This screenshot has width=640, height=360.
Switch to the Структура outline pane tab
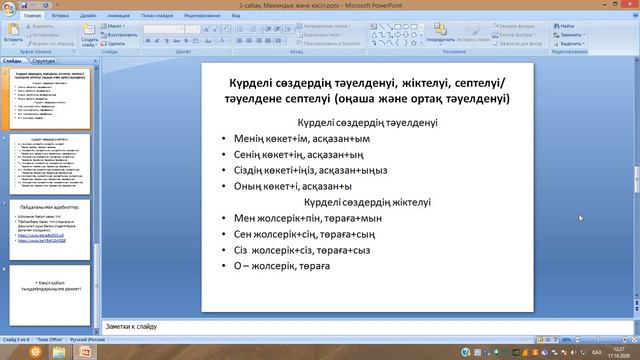(x=43, y=61)
